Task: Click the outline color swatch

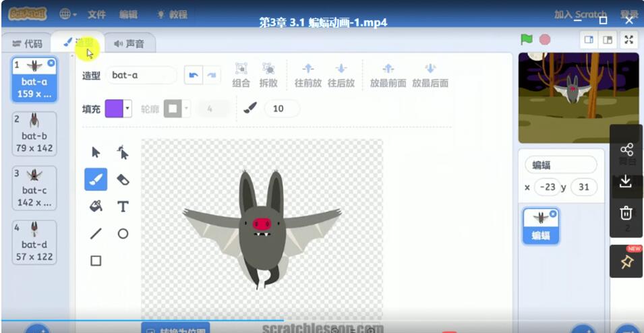Action: pos(173,109)
